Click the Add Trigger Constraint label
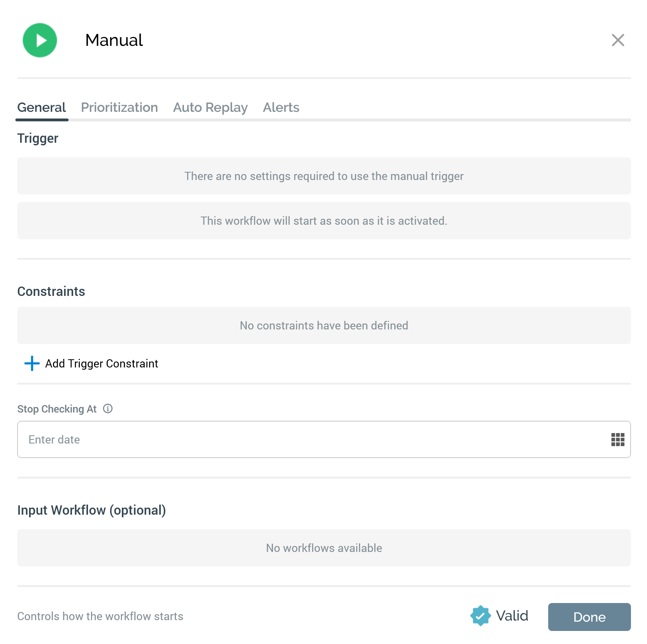 [x=101, y=364]
